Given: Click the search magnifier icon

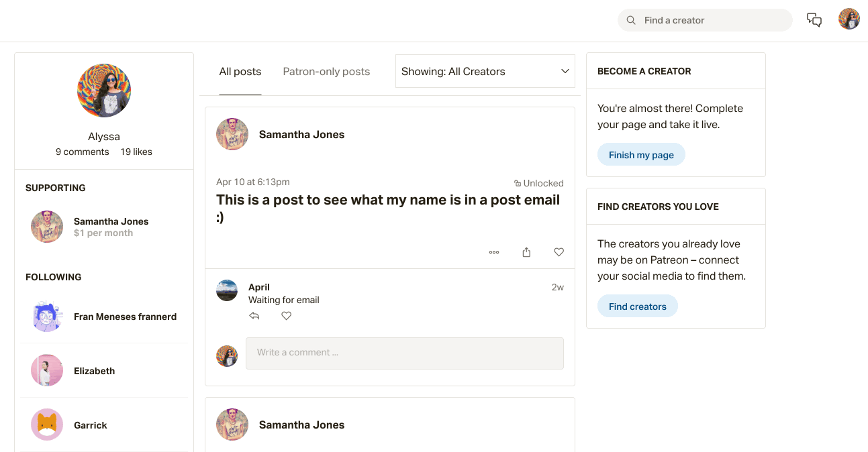Looking at the screenshot, I should [631, 20].
